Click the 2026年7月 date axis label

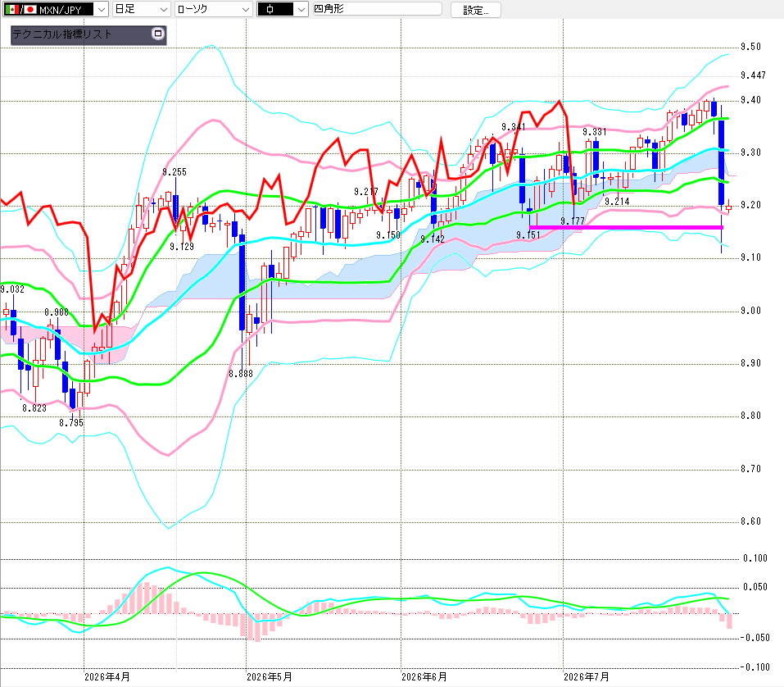[x=586, y=677]
